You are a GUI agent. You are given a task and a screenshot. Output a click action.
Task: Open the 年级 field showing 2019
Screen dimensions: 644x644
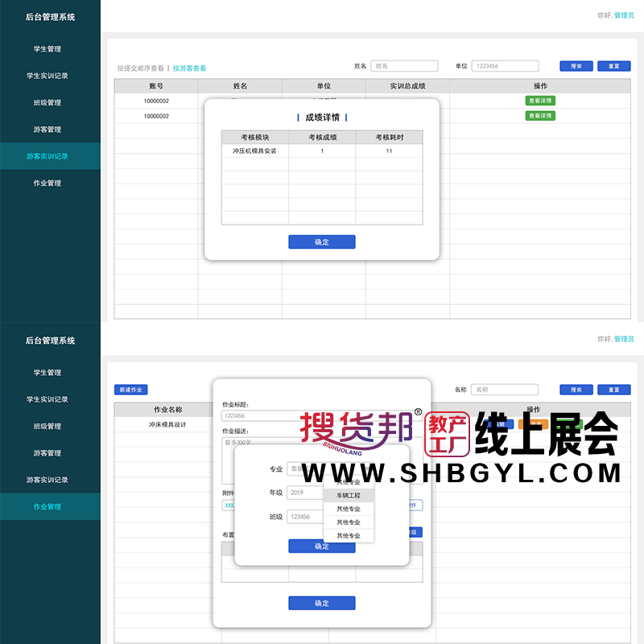(x=305, y=493)
